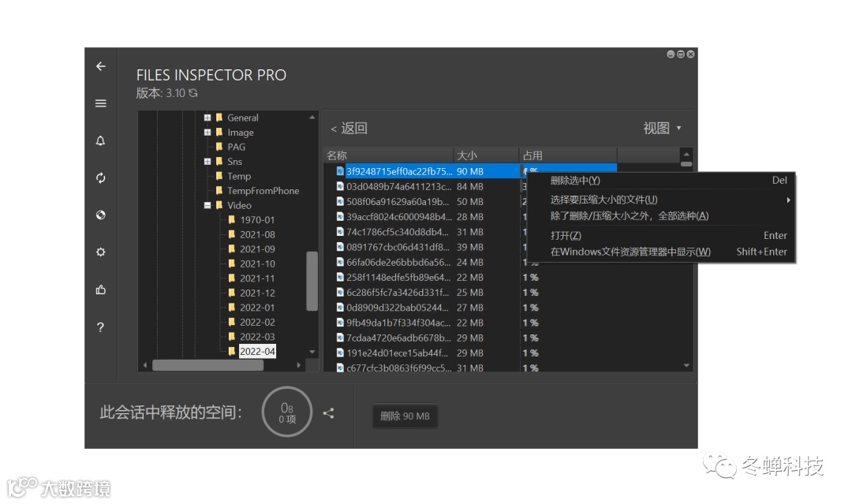Select file 74c1786cf5c340d8db4

pos(399,232)
